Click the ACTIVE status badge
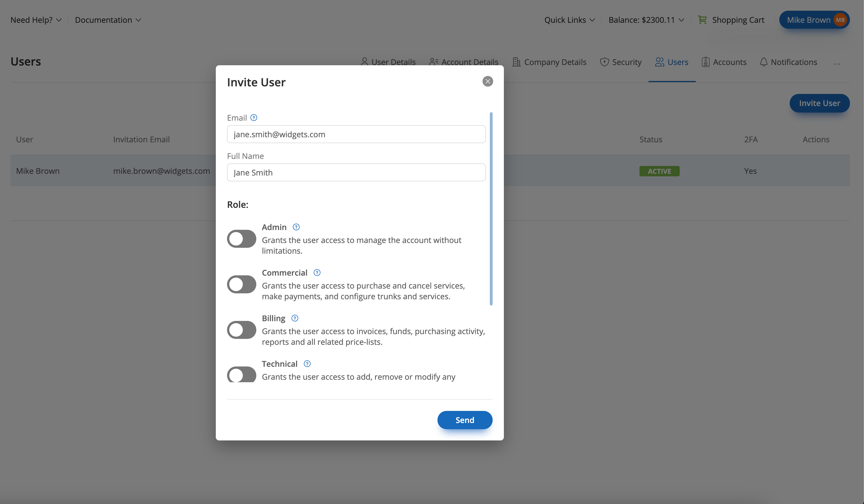 659,171
